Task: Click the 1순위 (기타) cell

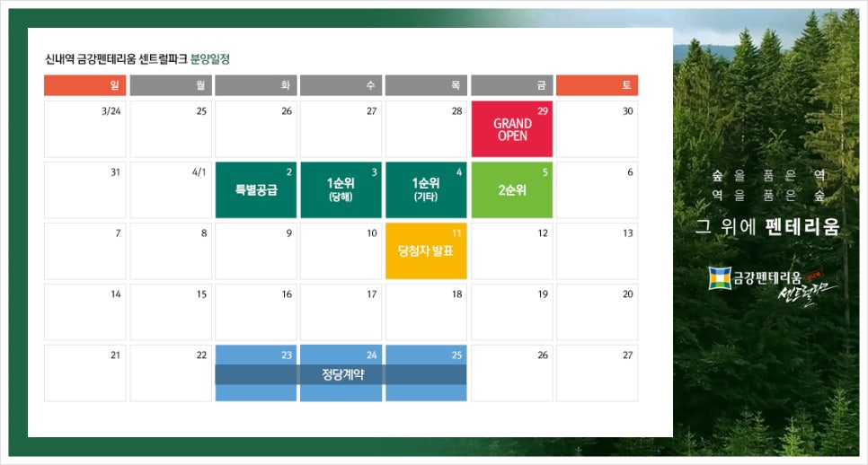Action: point(426,189)
